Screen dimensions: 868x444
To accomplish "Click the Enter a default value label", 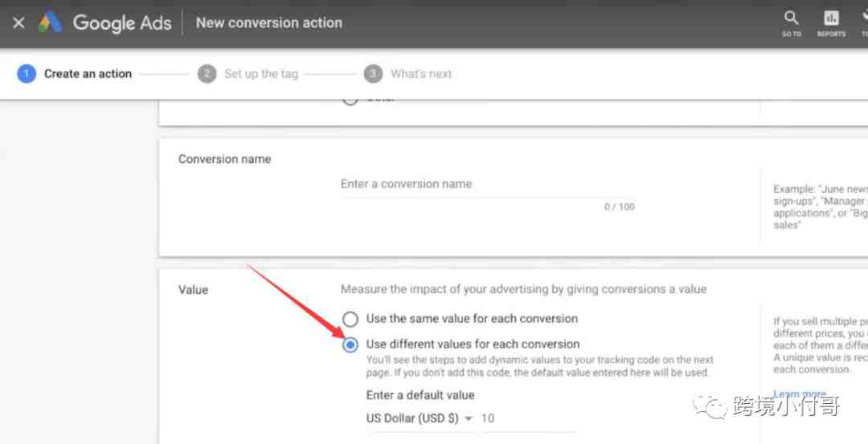I will pos(420,395).
